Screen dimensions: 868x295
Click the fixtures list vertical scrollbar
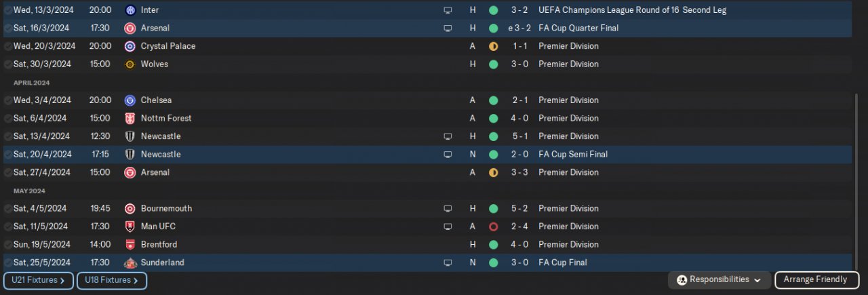coord(856,176)
